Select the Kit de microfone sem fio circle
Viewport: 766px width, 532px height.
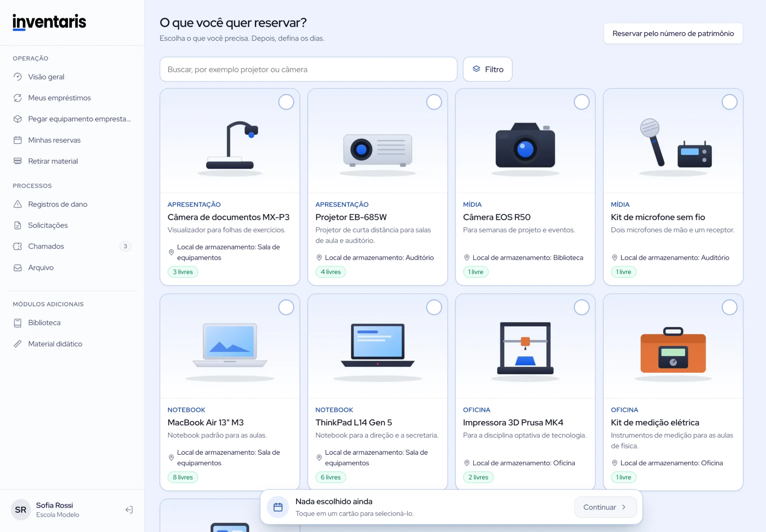pyautogui.click(x=730, y=102)
